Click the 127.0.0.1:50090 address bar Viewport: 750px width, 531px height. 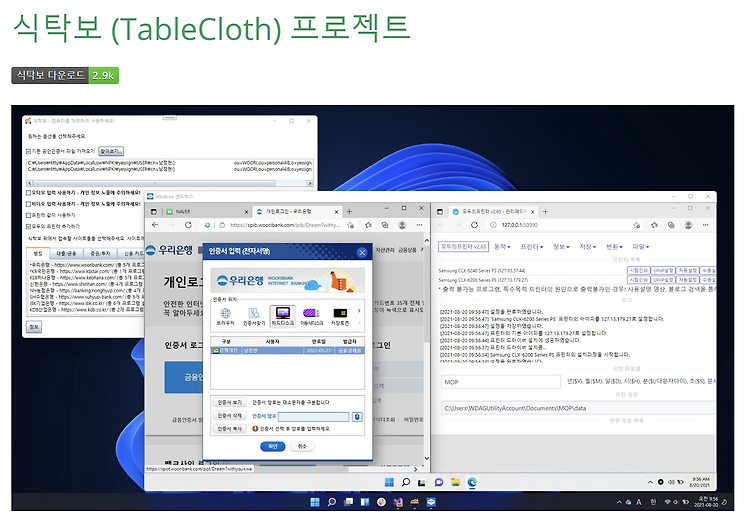[562, 225]
